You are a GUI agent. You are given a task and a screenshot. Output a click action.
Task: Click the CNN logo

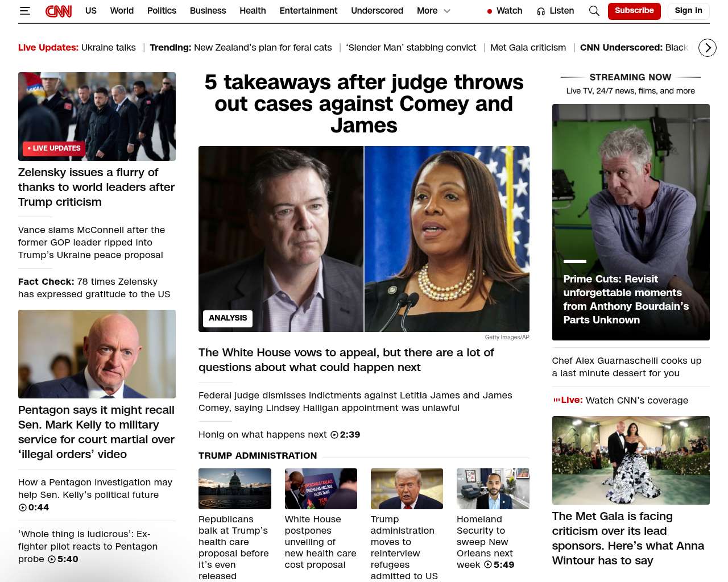click(59, 11)
